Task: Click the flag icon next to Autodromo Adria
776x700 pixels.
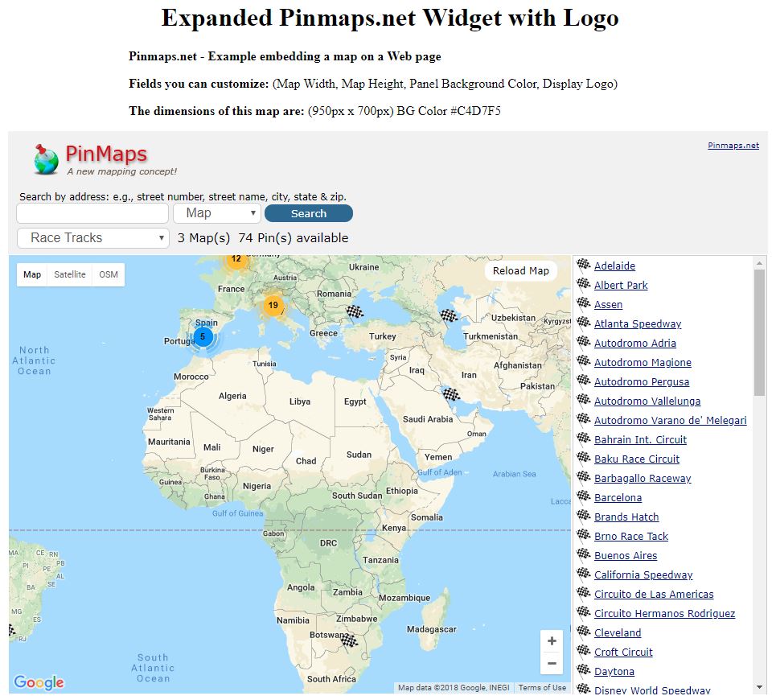Action: 584,342
